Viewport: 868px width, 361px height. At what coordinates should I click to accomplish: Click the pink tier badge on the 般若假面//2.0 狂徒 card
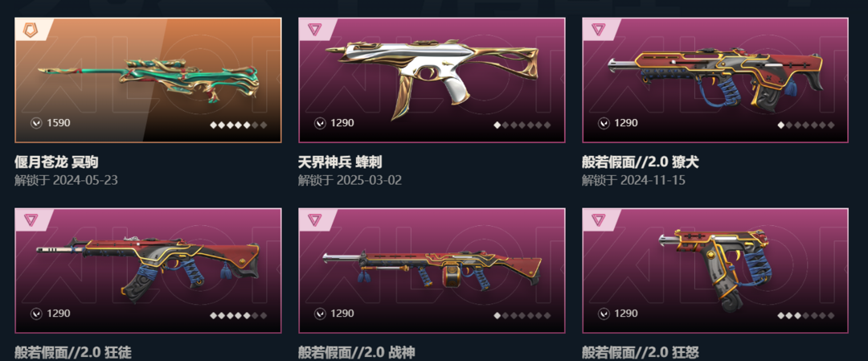[x=30, y=219]
